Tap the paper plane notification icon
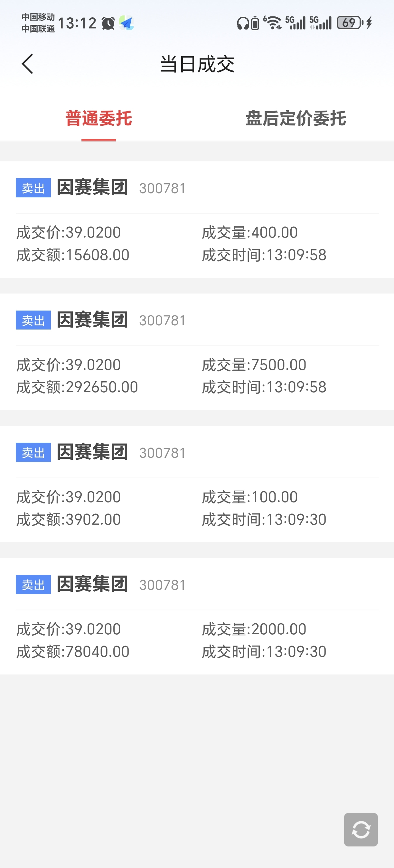 point(127,23)
